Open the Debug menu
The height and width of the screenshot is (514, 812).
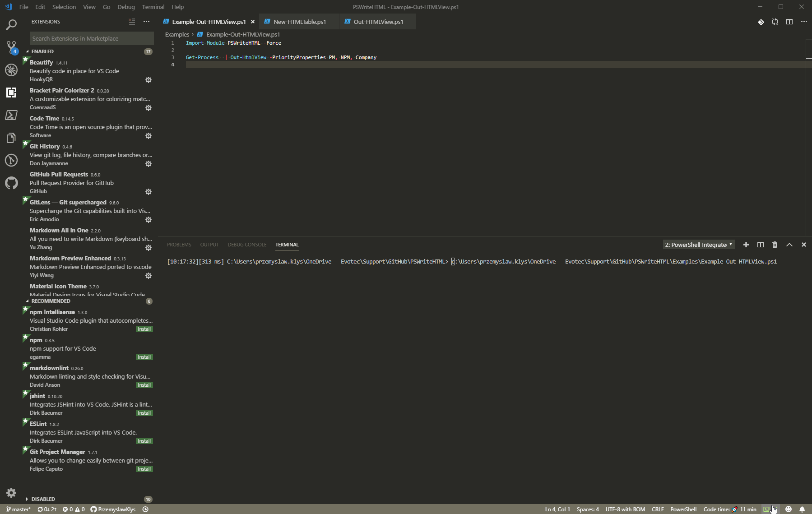126,7
